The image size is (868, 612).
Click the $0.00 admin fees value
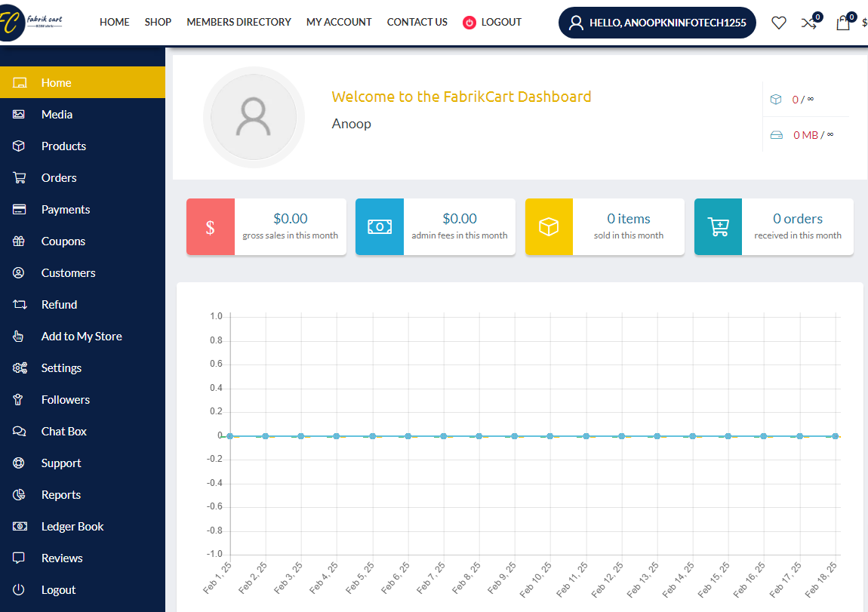pos(460,219)
